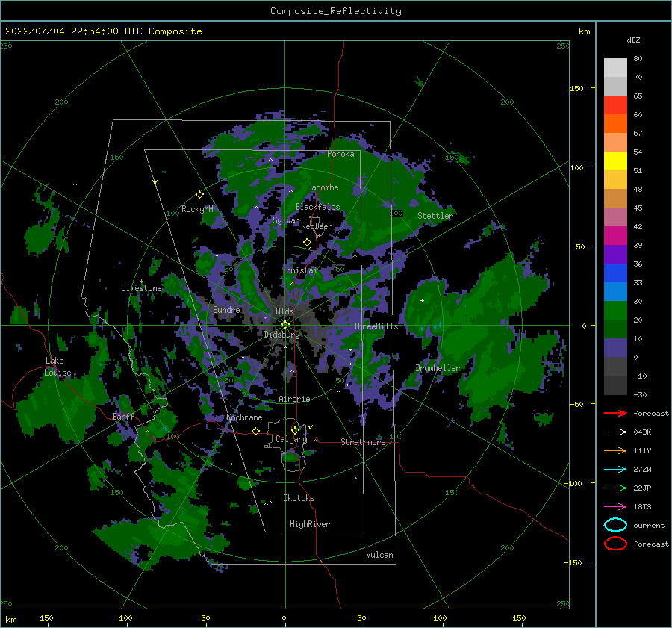Click the RedDeer city label
The width and height of the screenshot is (672, 628).
pos(317,226)
